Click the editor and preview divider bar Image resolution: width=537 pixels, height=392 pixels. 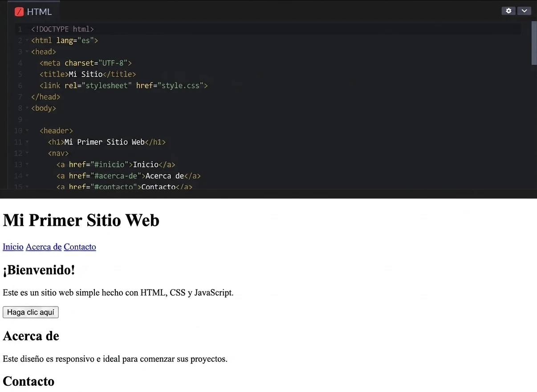[268, 194]
